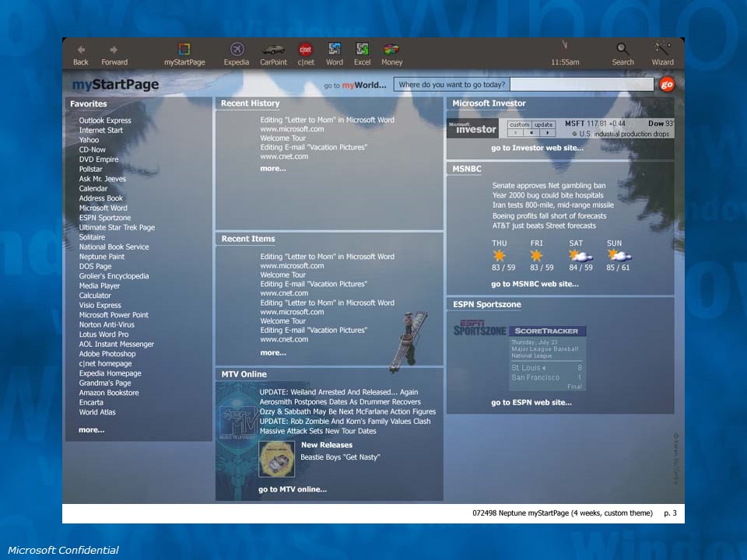Click the Forward arrow icon
Screen dimensions: 747x560
coord(114,50)
